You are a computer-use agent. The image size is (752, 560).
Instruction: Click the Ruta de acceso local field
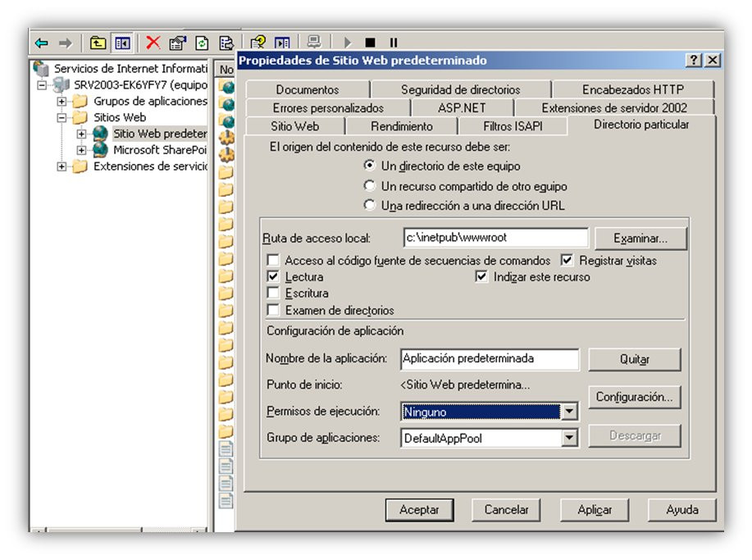(x=496, y=238)
